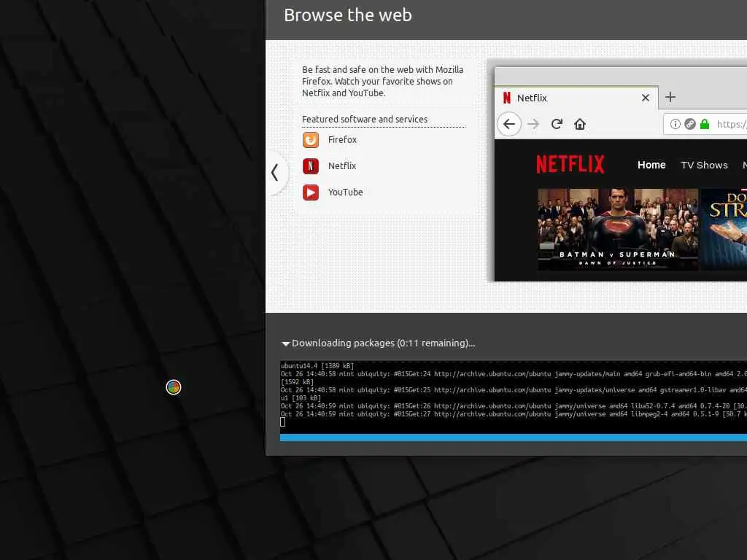Close the Netflix tab in browser preview
The height and width of the screenshot is (560, 747).
pyautogui.click(x=646, y=98)
